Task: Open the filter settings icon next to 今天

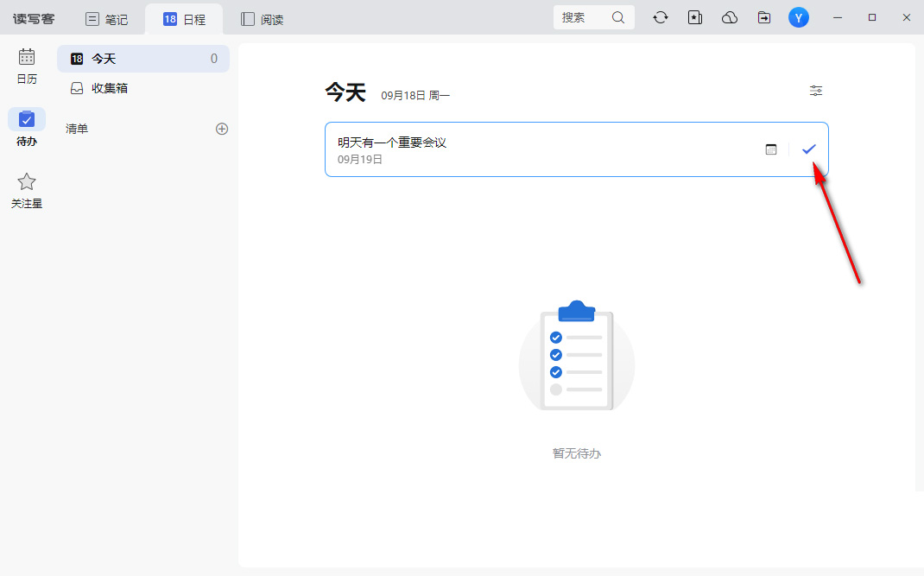Action: (815, 91)
